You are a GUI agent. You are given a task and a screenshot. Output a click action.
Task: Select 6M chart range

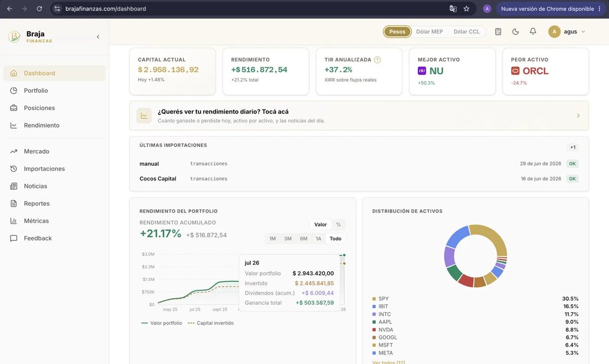point(303,239)
